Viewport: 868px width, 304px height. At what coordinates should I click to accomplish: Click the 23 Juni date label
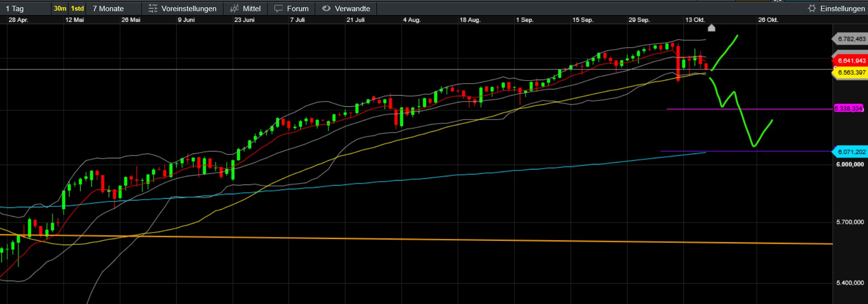point(244,20)
